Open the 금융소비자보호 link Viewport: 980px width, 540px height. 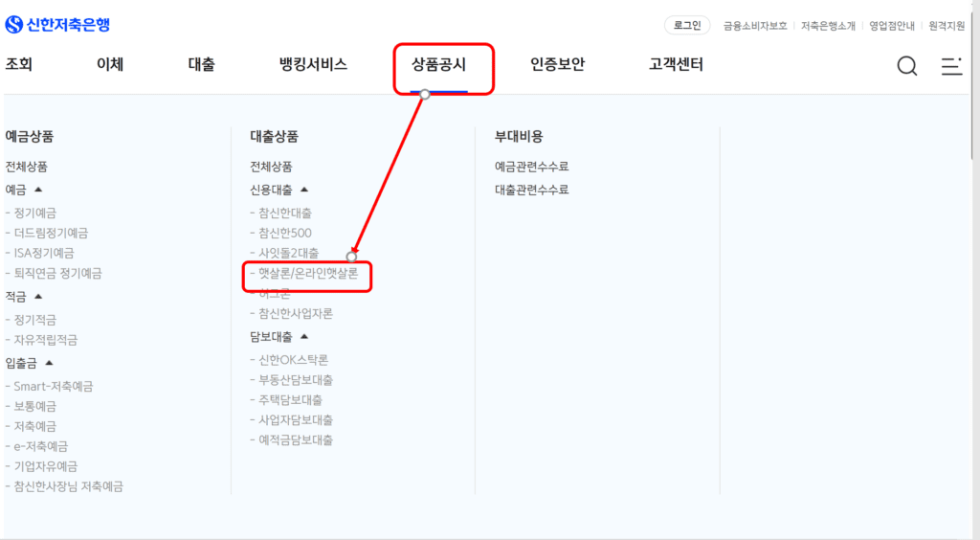[755, 26]
